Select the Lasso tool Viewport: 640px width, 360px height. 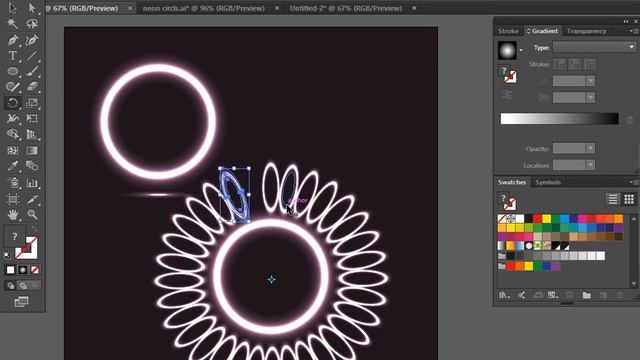32,24
